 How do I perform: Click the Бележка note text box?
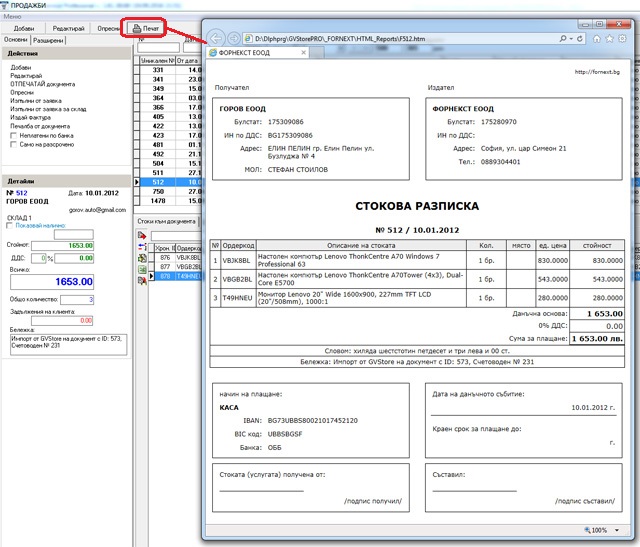(x=69, y=345)
